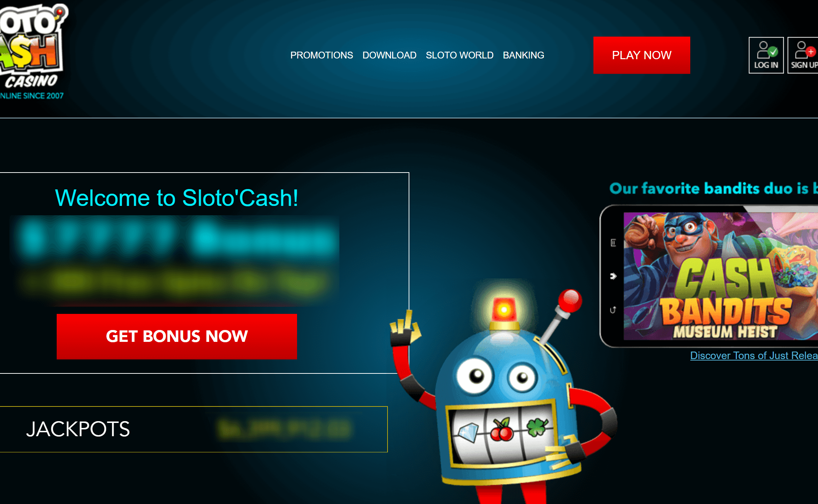818x504 pixels.
Task: Click the menu bars icon on phone mockup
Action: [x=613, y=243]
